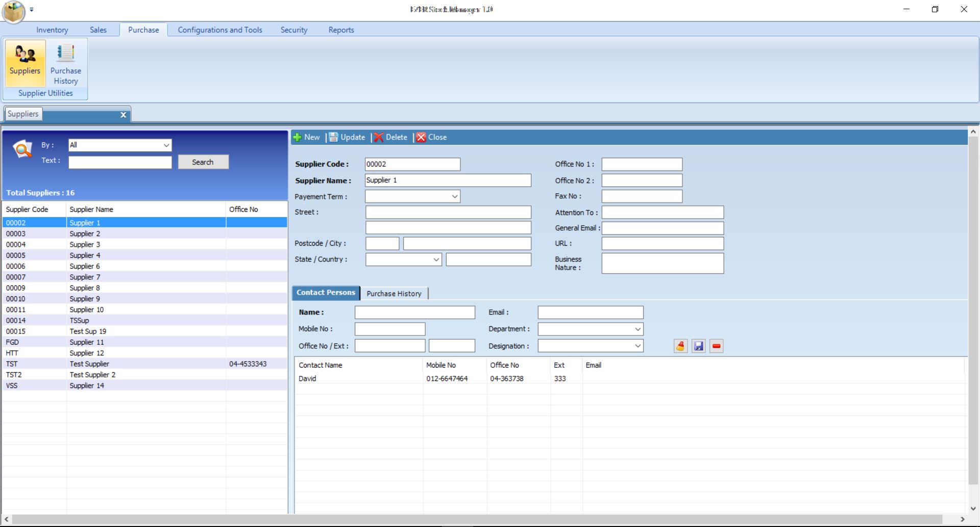Select David contact row
Image resolution: width=980 pixels, height=527 pixels.
(629, 379)
